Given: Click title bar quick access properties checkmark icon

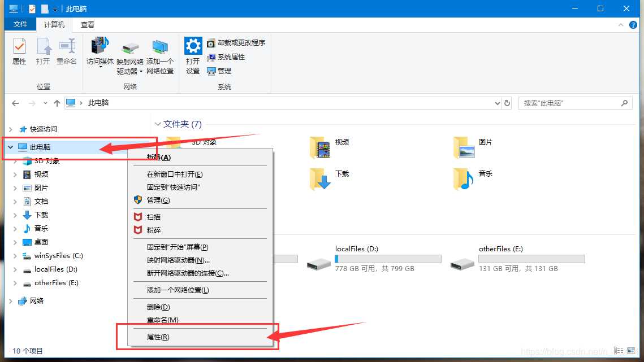Looking at the screenshot, I should point(32,8).
